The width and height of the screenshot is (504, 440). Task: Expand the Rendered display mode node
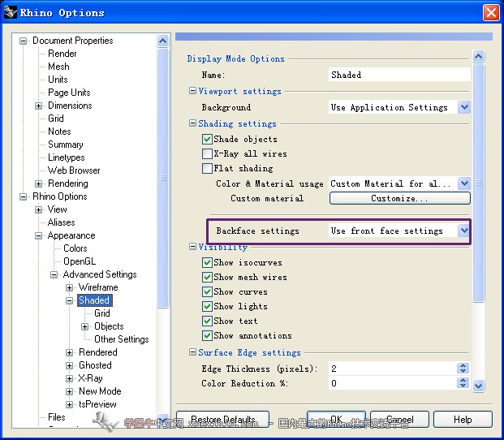tap(69, 352)
